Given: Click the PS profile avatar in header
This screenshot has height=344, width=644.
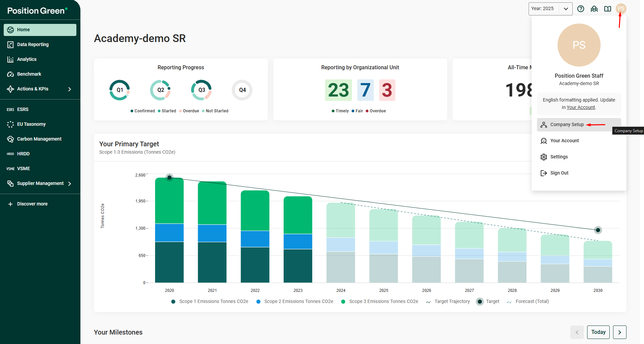Looking at the screenshot, I should [x=621, y=9].
